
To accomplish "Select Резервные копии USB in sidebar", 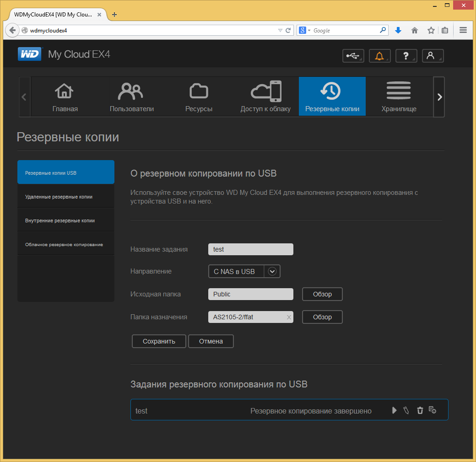I will click(66, 172).
